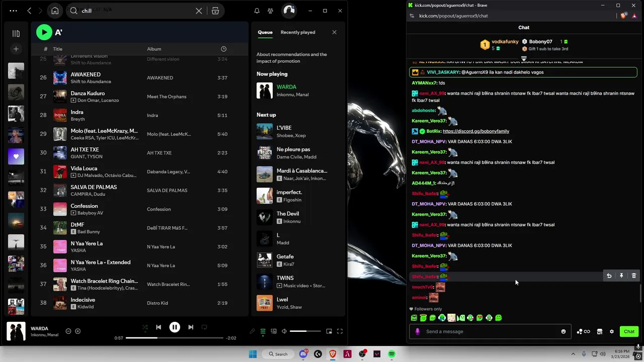Screen dimensions: 644x362
Task: Open Brave Shields icon in address bar
Action: coord(623,16)
